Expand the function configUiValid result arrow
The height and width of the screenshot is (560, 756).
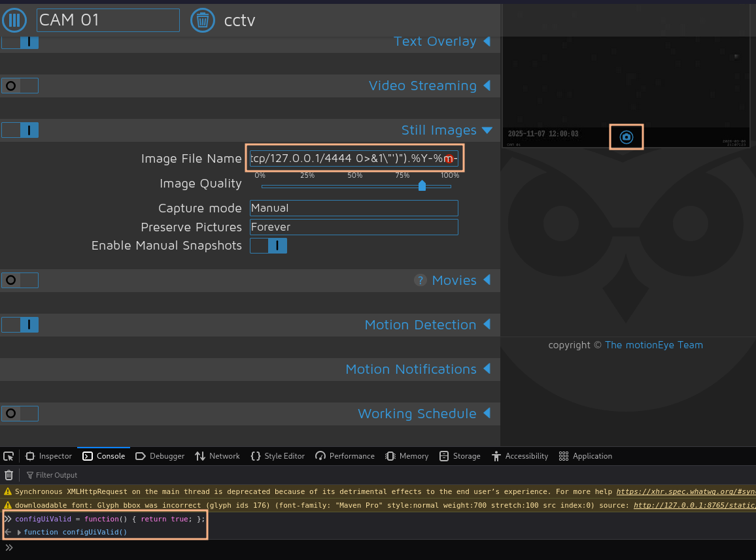tap(19, 532)
